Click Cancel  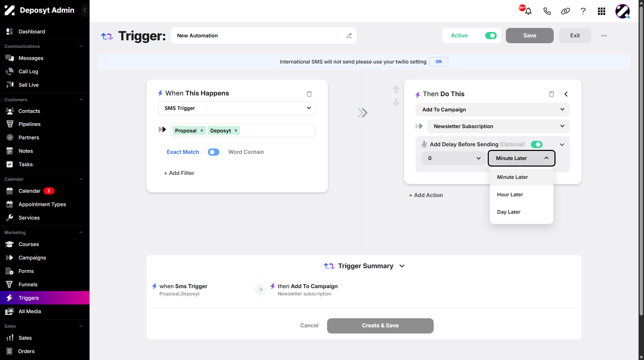309,326
